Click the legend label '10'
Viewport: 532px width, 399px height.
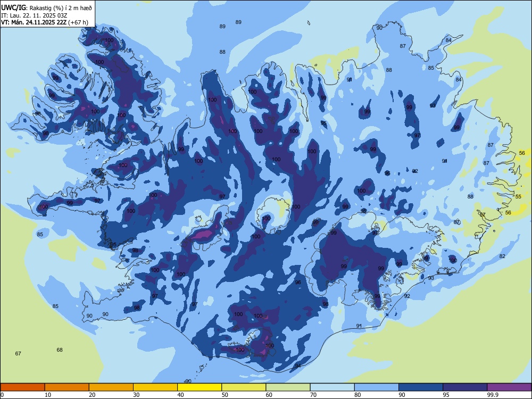[48, 395]
